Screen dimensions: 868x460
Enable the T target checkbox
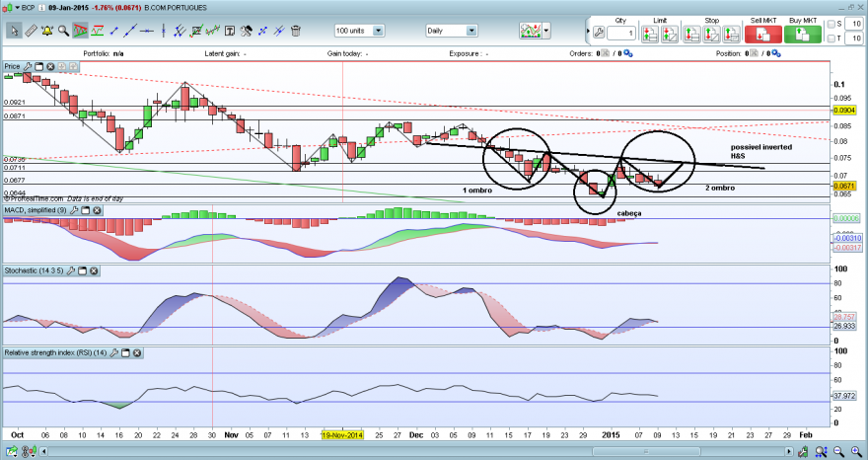pyautogui.click(x=831, y=38)
